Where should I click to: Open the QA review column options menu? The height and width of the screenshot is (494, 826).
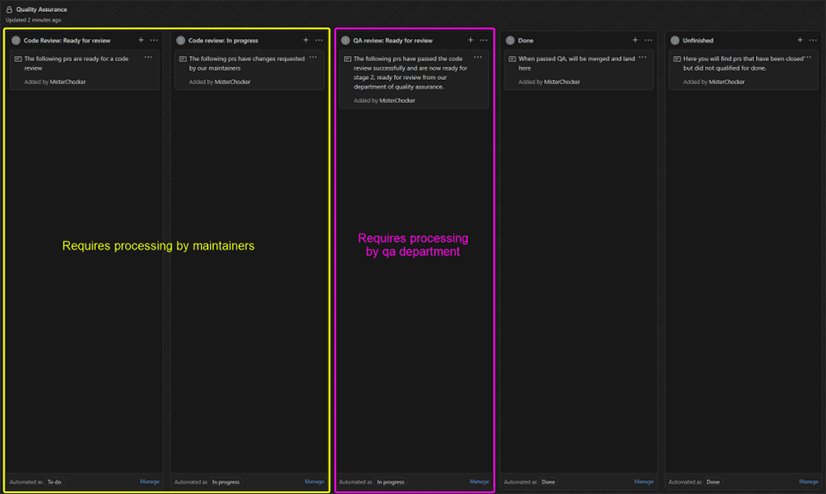coord(484,41)
